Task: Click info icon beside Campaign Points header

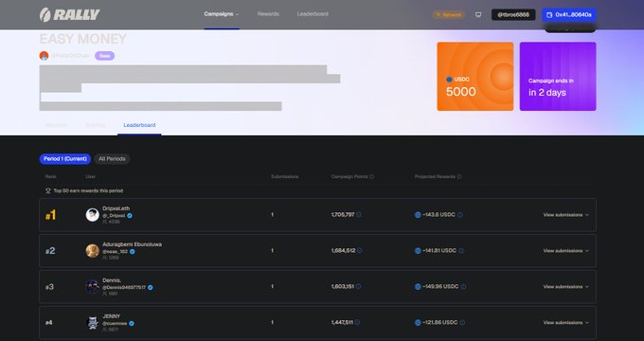Action: coord(371,177)
